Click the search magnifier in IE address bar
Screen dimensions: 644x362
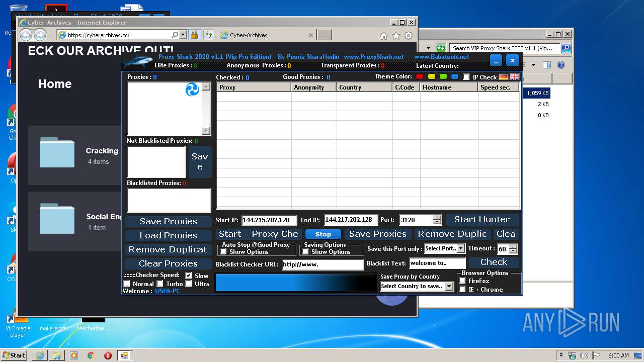click(175, 35)
